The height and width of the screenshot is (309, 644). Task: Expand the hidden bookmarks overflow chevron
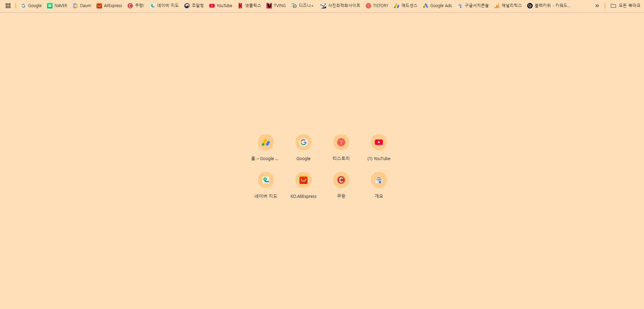tap(597, 6)
